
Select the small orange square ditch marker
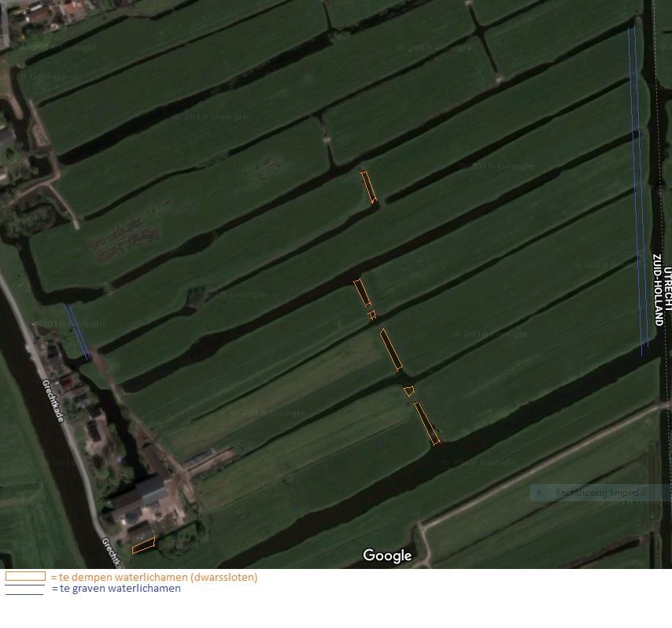[x=372, y=315]
